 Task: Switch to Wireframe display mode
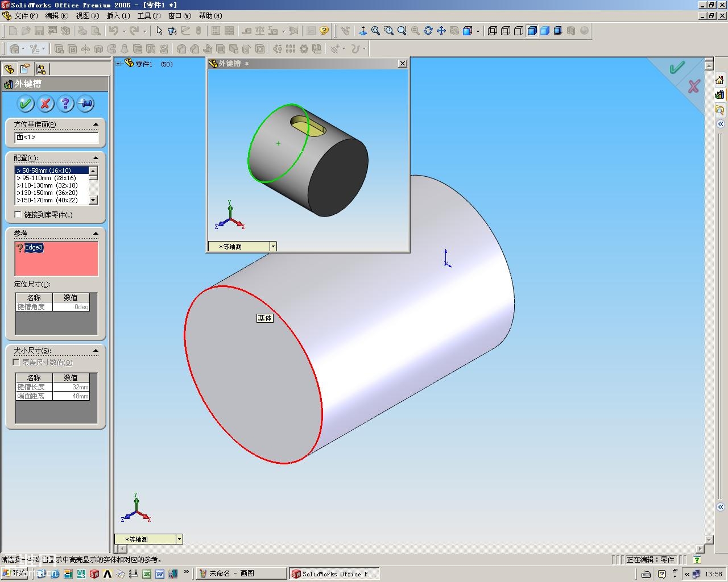493,31
